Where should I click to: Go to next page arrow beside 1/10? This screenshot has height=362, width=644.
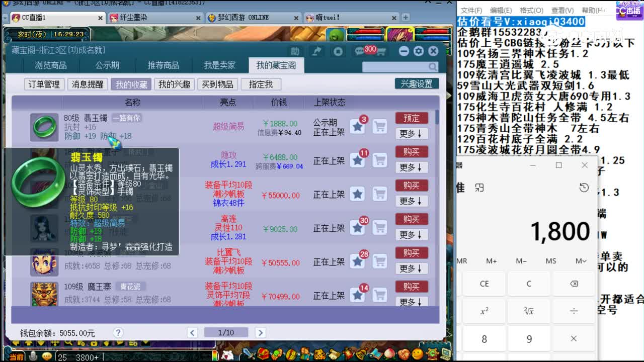pyautogui.click(x=260, y=332)
